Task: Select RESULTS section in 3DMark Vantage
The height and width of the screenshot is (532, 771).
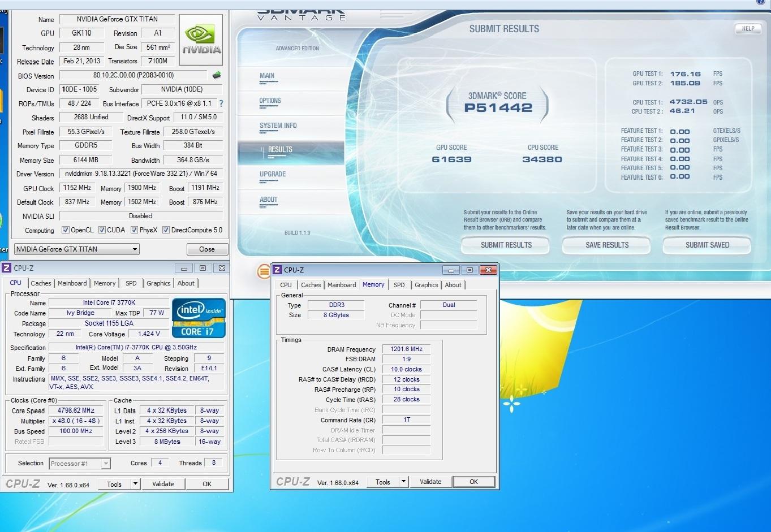Action: click(x=291, y=152)
